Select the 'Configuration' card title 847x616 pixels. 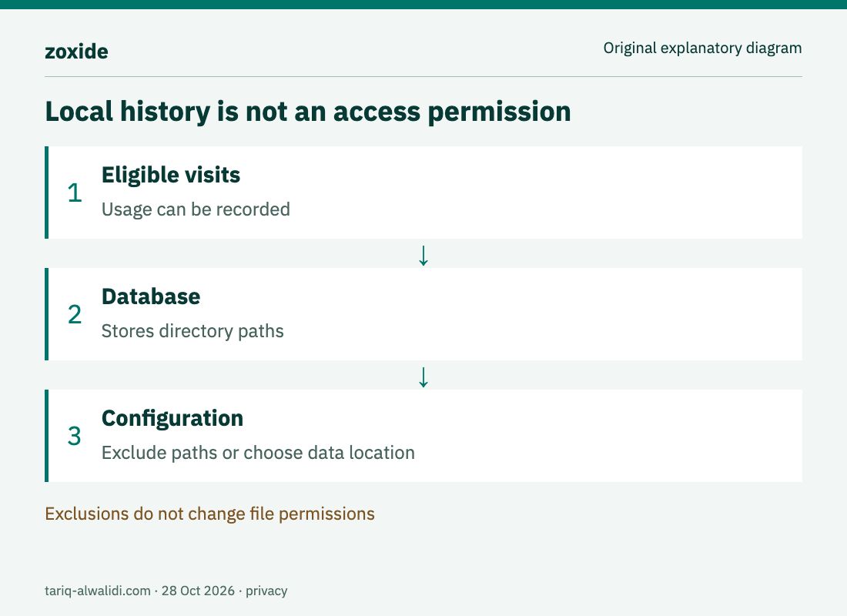172,418
